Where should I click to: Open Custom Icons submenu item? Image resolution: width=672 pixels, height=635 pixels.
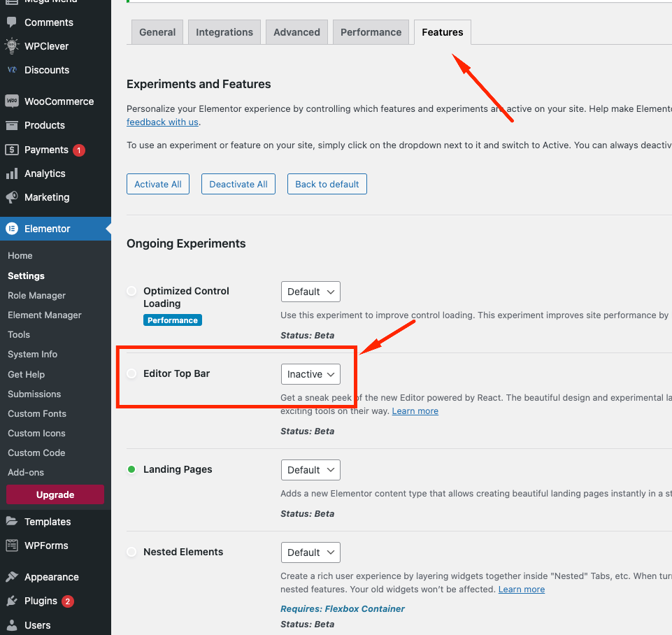[x=36, y=433]
